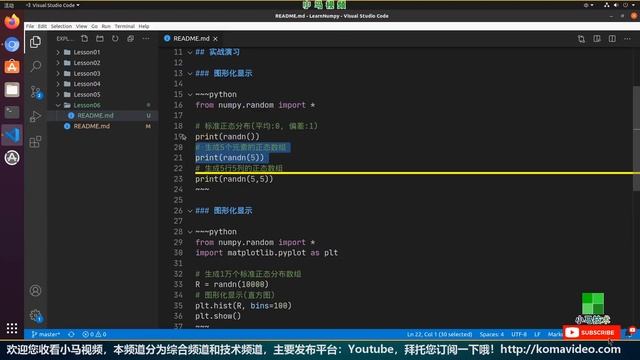Open the Terminal menu
The height and width of the screenshot is (360, 640).
point(124,26)
